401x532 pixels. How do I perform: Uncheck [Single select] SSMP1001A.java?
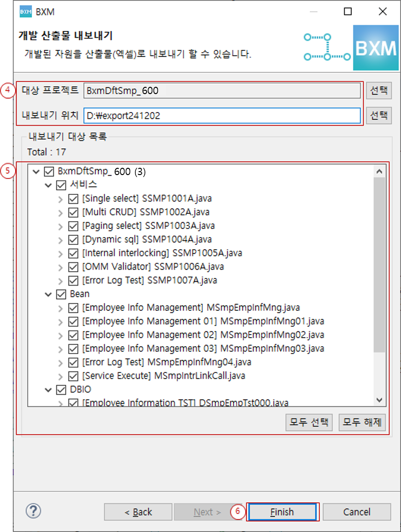(x=73, y=199)
